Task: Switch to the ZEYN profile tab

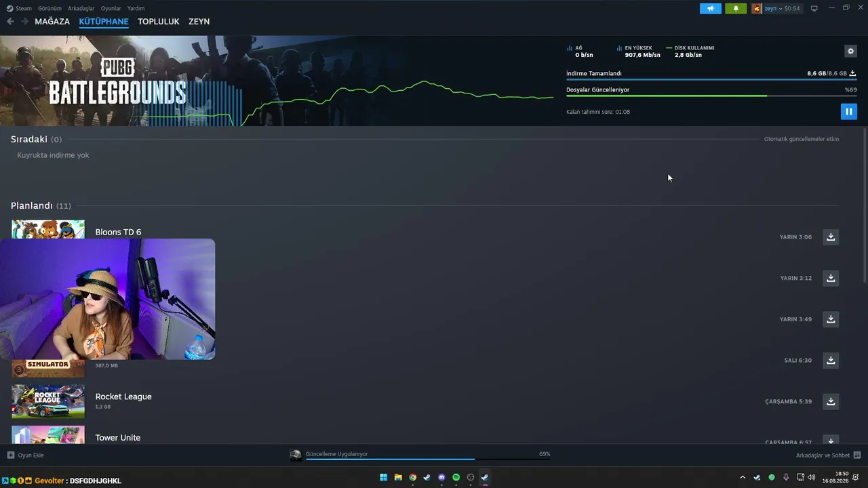Action: 199,22
